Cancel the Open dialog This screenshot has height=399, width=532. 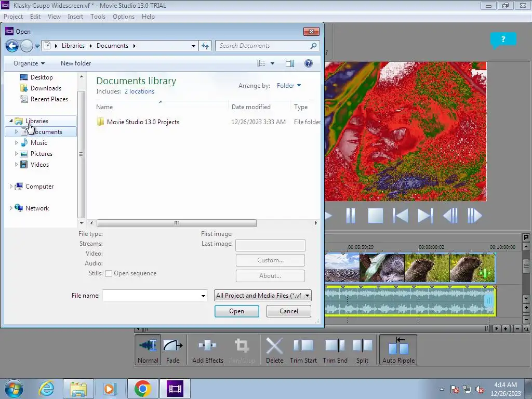point(289,311)
